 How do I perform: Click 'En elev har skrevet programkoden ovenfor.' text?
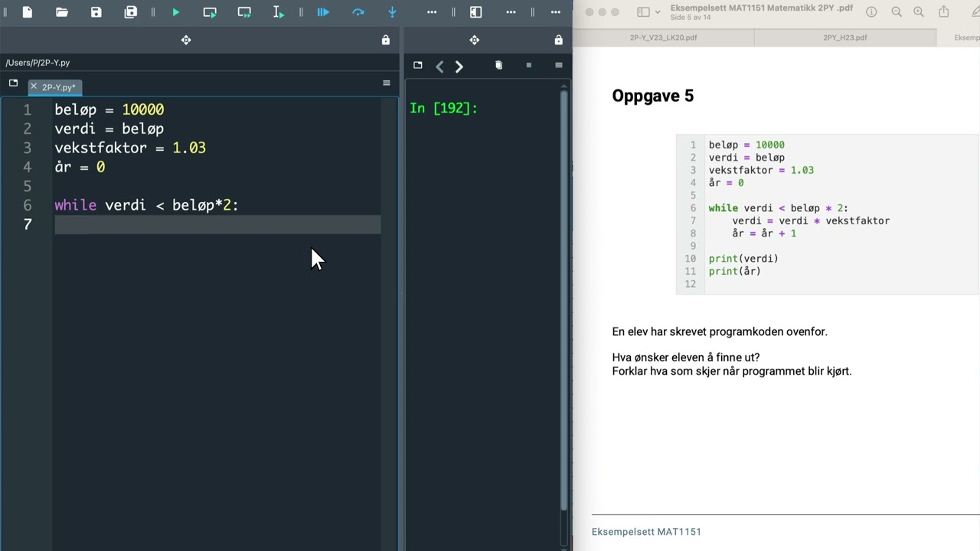coord(720,332)
